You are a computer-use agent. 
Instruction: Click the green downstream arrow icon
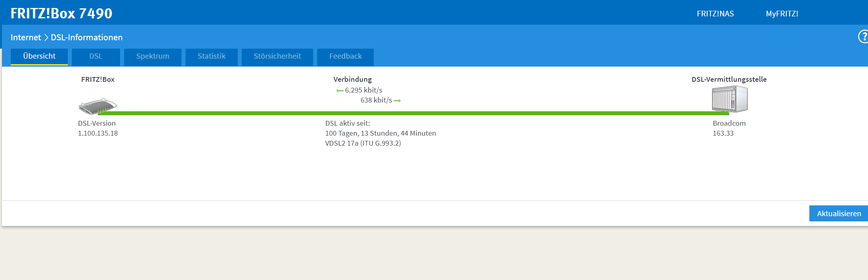point(340,91)
